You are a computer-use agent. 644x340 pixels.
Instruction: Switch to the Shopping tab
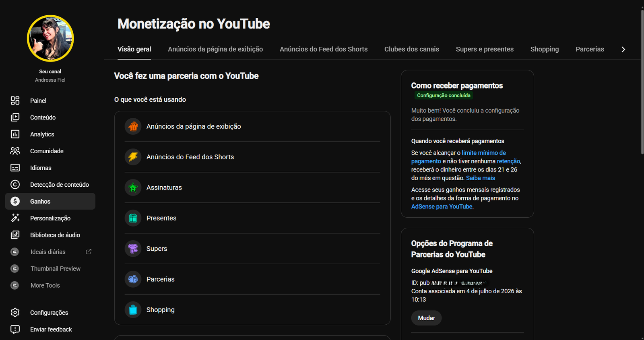click(545, 49)
